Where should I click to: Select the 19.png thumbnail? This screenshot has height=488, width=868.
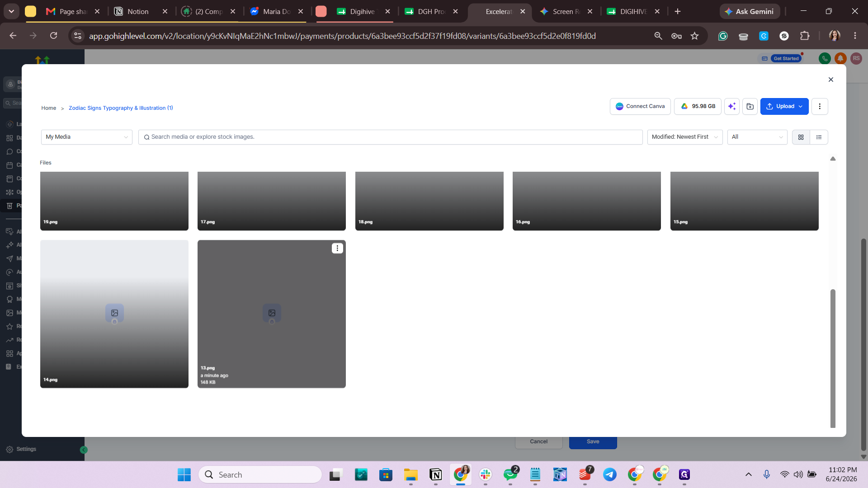pos(114,201)
